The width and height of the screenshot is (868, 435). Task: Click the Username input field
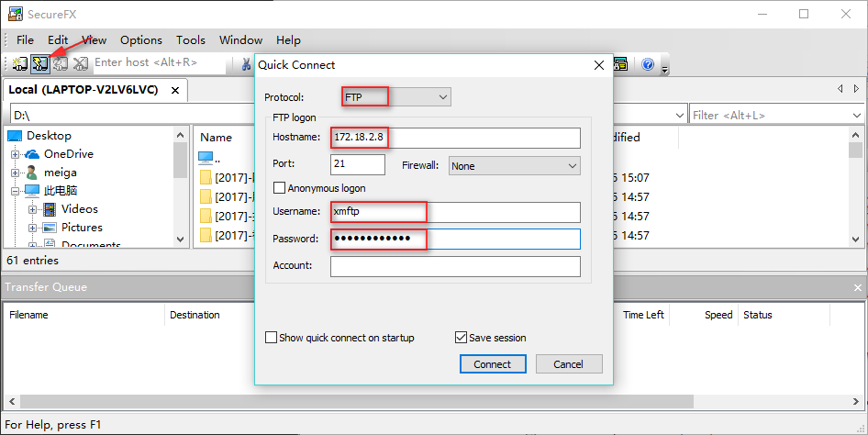point(456,212)
